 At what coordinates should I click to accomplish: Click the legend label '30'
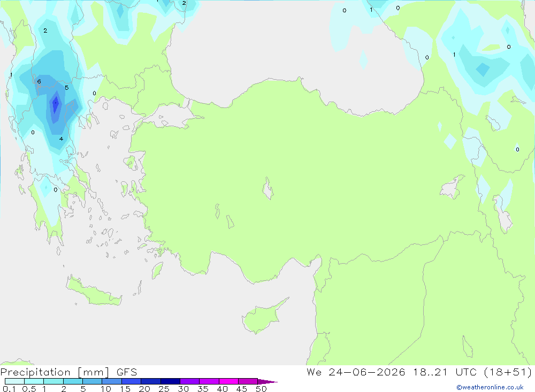pyautogui.click(x=184, y=389)
